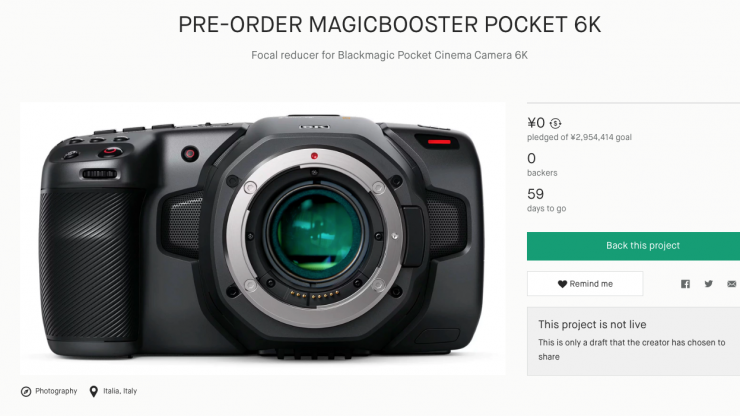The width and height of the screenshot is (740, 416).
Task: Click the PRE-ORDER MAGICBOOSTER POCKET 6K title
Action: [x=390, y=25]
